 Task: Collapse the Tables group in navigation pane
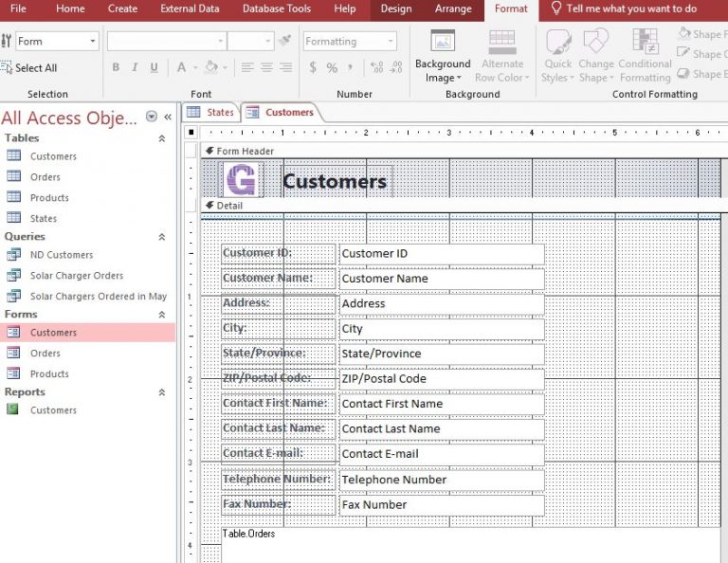[161, 138]
